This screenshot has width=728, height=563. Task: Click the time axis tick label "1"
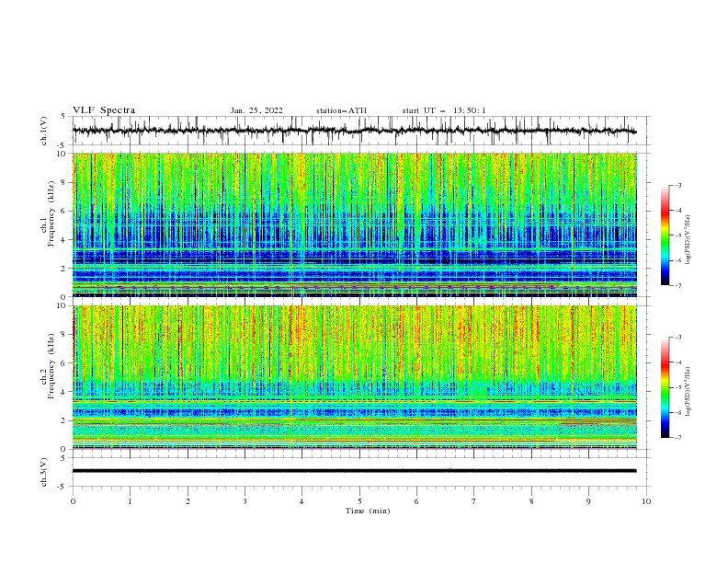[x=130, y=501]
